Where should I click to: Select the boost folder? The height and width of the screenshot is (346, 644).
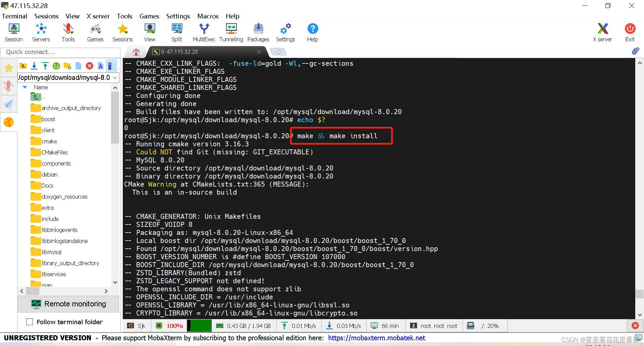coord(43,119)
